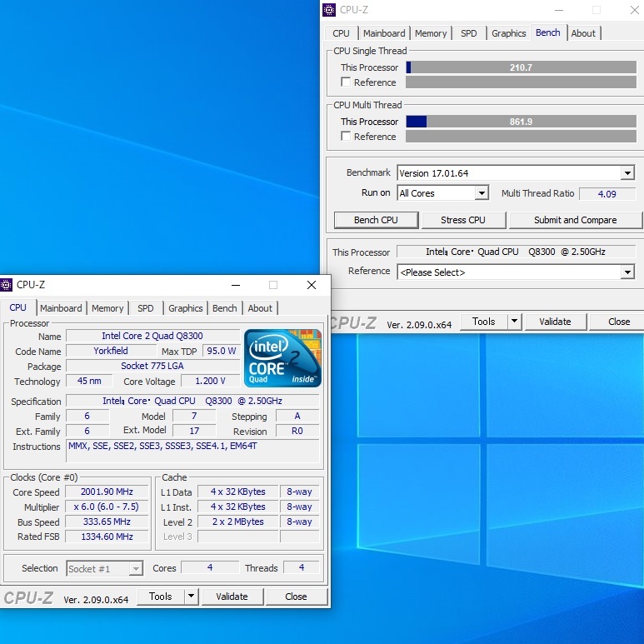Click the Threads count field
Screen dimensions: 644x644
(302, 567)
